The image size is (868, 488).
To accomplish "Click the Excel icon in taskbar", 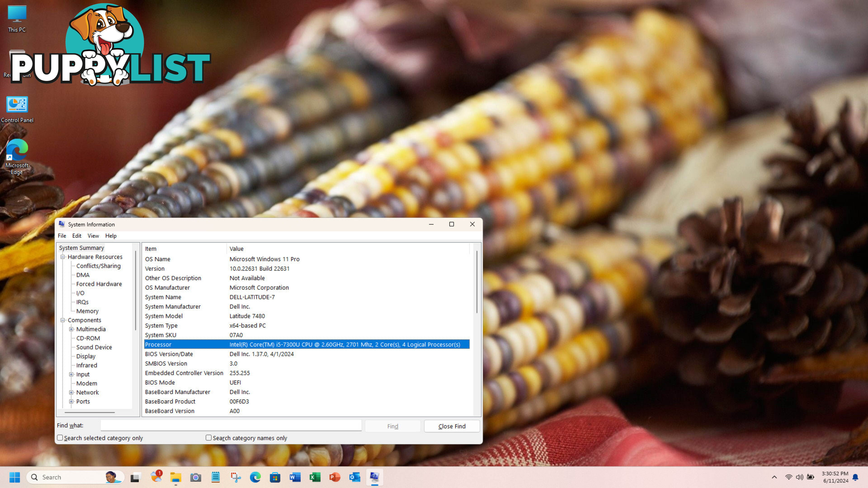I will coord(314,477).
